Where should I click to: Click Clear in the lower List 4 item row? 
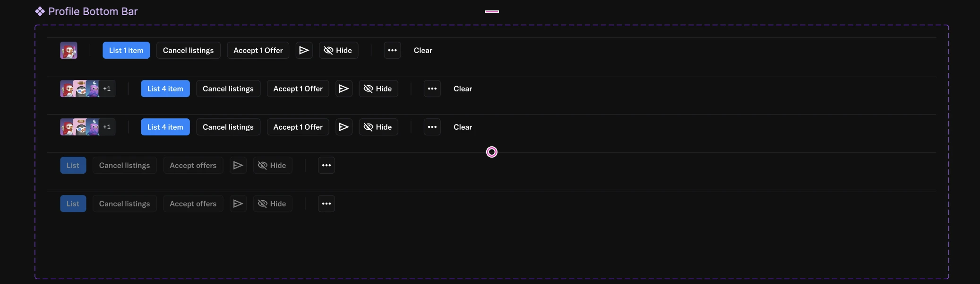pos(463,127)
